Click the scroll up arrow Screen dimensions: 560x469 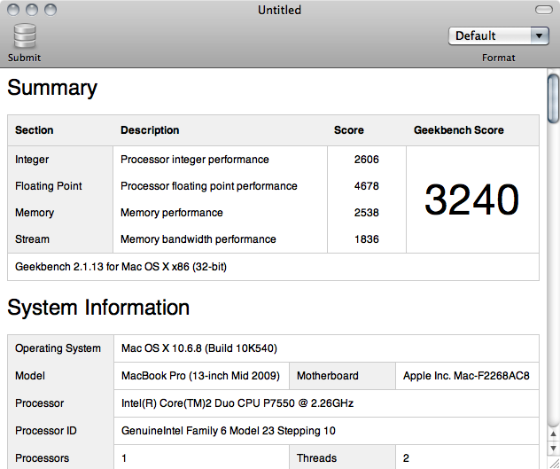pos(554,434)
